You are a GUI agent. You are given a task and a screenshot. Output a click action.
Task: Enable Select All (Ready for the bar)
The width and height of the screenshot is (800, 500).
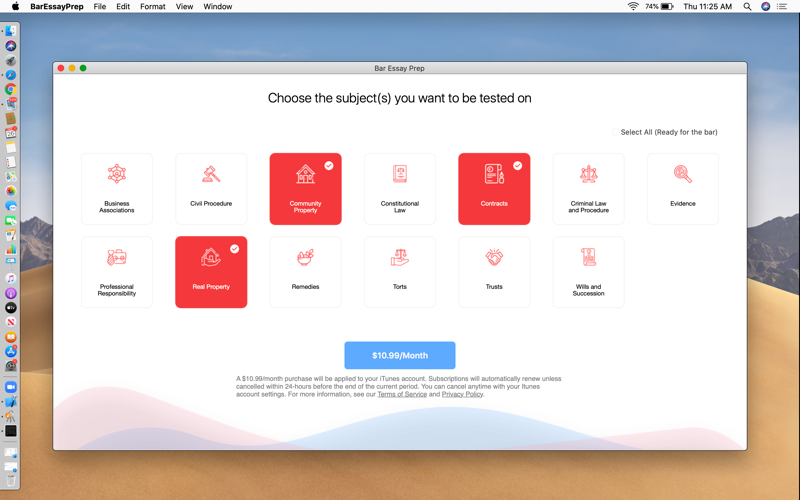(616, 132)
